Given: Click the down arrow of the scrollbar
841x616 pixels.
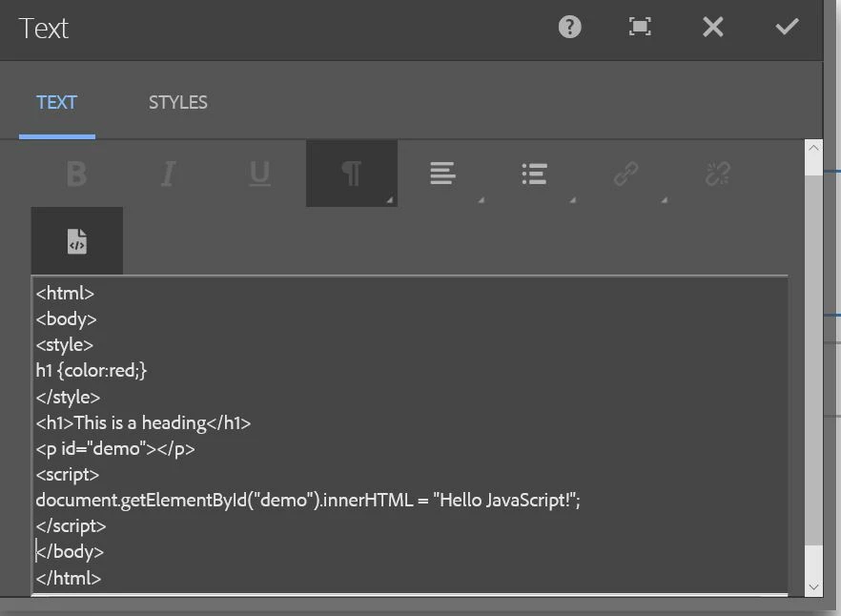Looking at the screenshot, I should point(813,587).
